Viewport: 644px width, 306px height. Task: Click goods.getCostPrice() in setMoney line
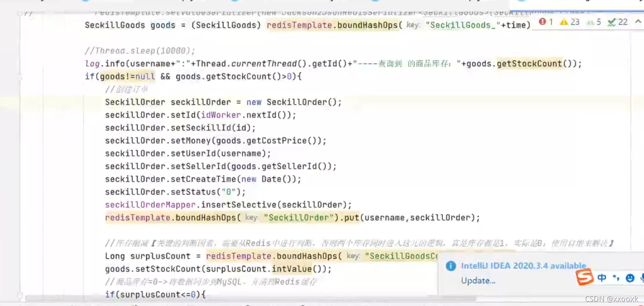(x=269, y=141)
